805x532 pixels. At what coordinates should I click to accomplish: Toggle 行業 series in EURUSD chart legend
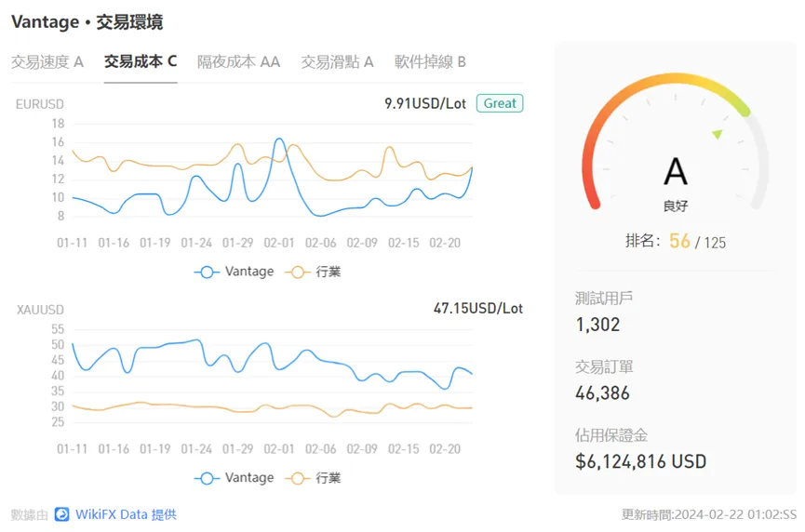[x=314, y=272]
